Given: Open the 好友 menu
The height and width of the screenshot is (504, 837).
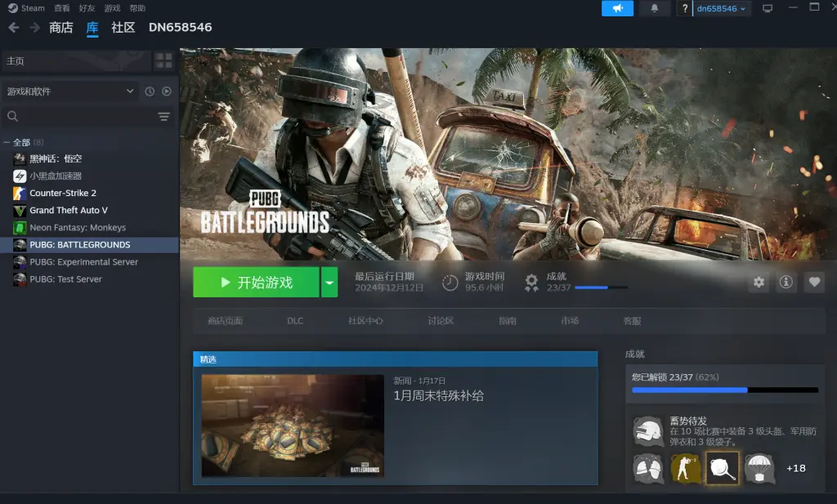Looking at the screenshot, I should (x=87, y=8).
